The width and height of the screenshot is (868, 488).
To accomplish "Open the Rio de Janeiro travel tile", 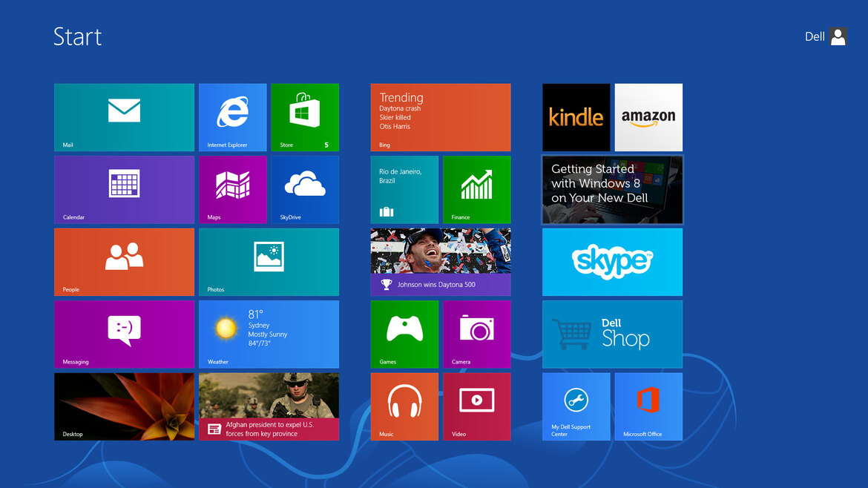I will 404,190.
